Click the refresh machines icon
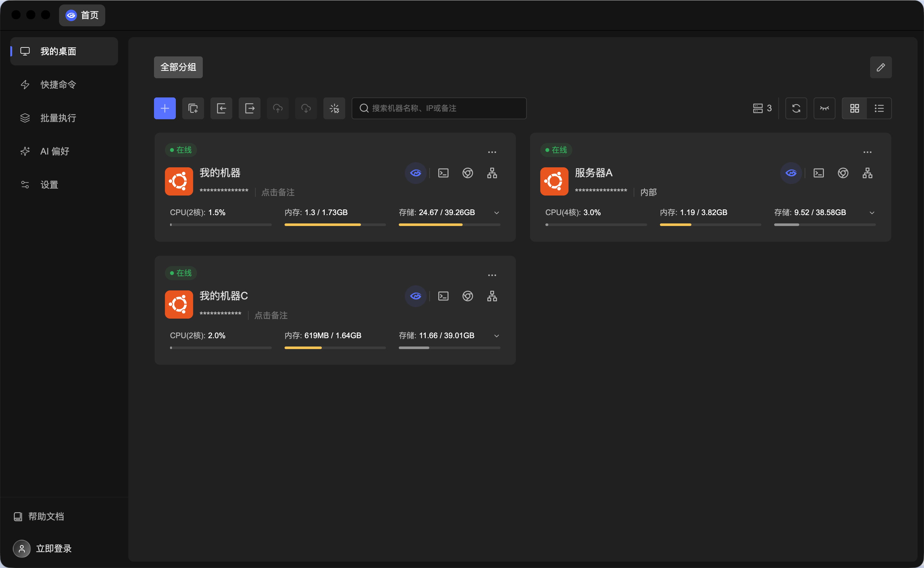924x568 pixels. [796, 109]
